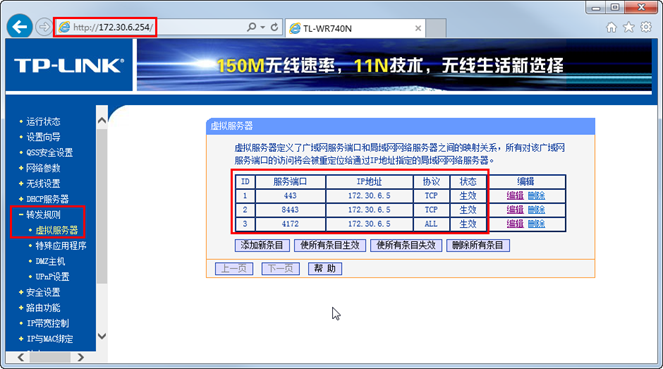The image size is (663, 369).
Task: Delete the port 8443 entry
Action: click(x=536, y=210)
